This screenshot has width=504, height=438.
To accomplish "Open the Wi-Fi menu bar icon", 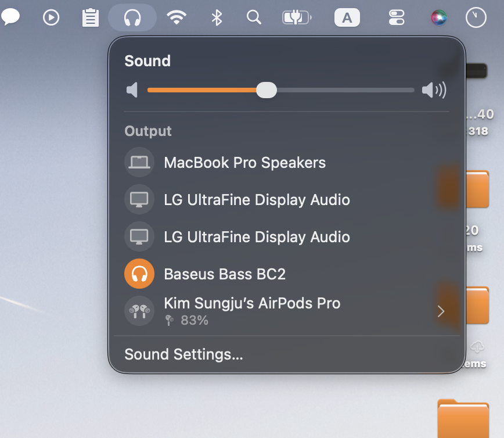I will [177, 17].
